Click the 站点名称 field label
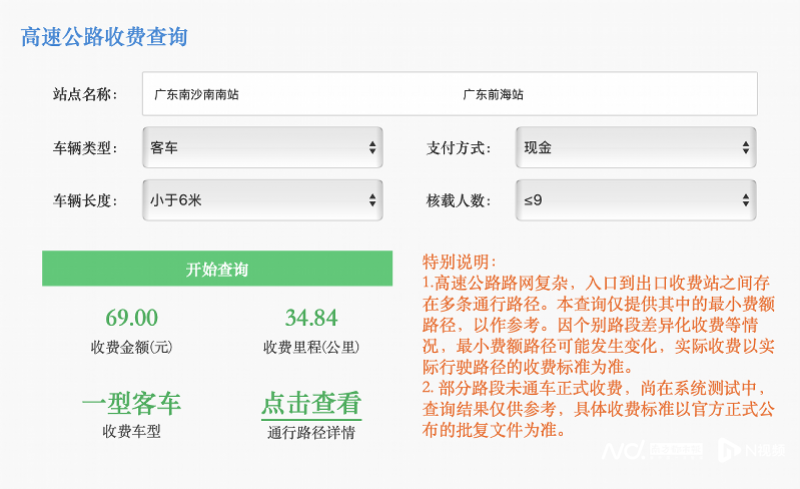This screenshot has width=800, height=489. click(x=85, y=95)
